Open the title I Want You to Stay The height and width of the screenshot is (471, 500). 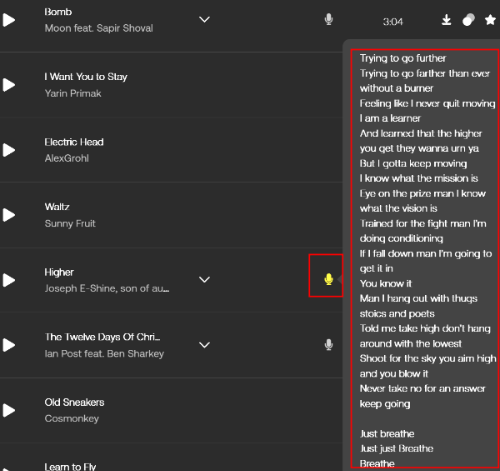point(86,77)
